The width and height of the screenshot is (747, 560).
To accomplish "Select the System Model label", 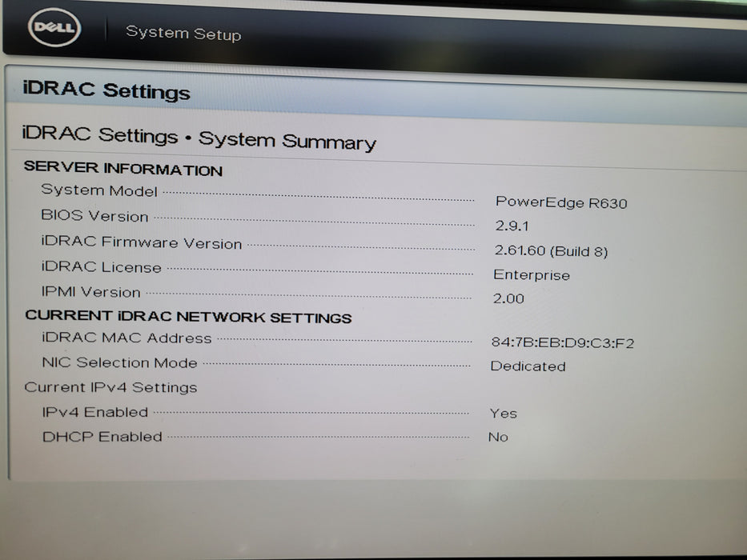I will click(x=99, y=190).
